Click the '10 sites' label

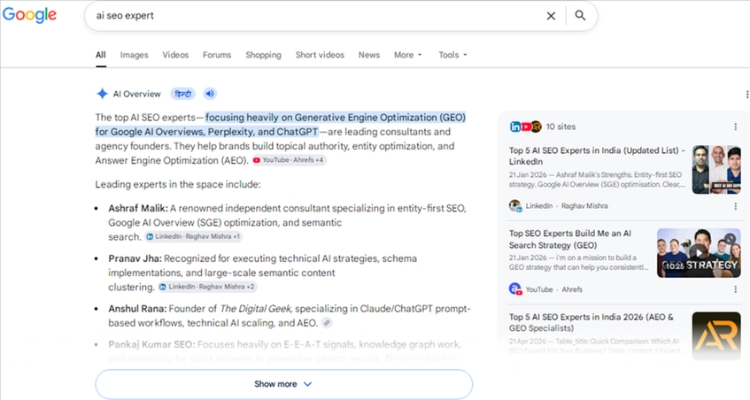tap(561, 127)
